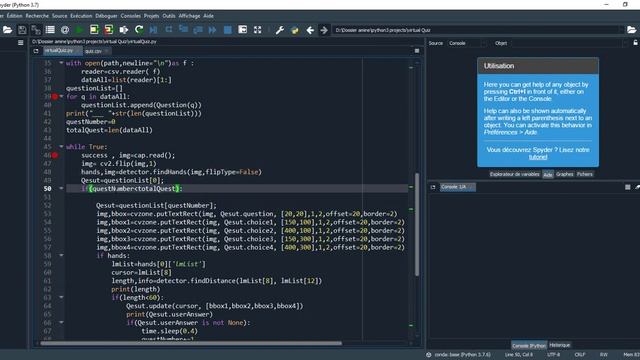Select the Console 1/A tab

(458, 187)
